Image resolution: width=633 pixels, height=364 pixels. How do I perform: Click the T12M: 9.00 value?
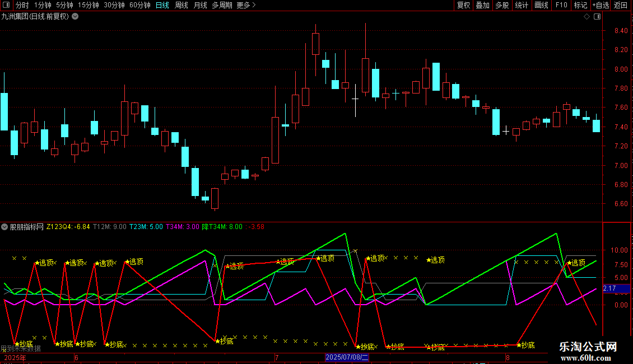(x=109, y=227)
